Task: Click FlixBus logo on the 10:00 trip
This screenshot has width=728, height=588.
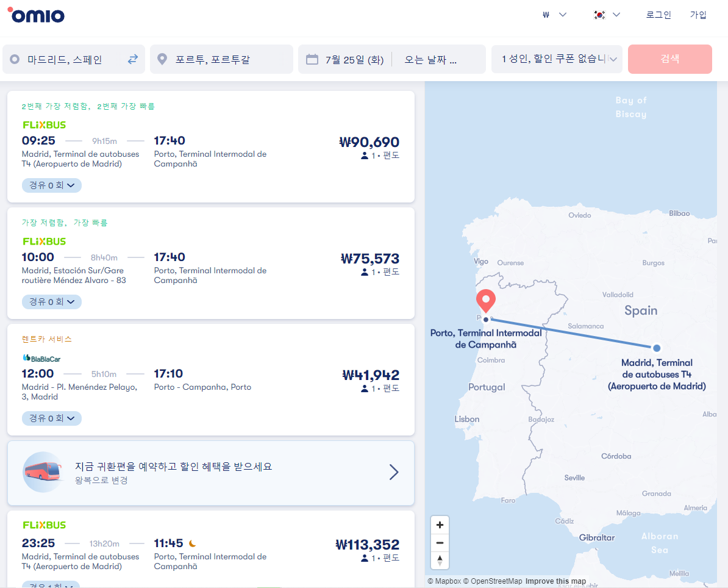Action: click(x=44, y=242)
